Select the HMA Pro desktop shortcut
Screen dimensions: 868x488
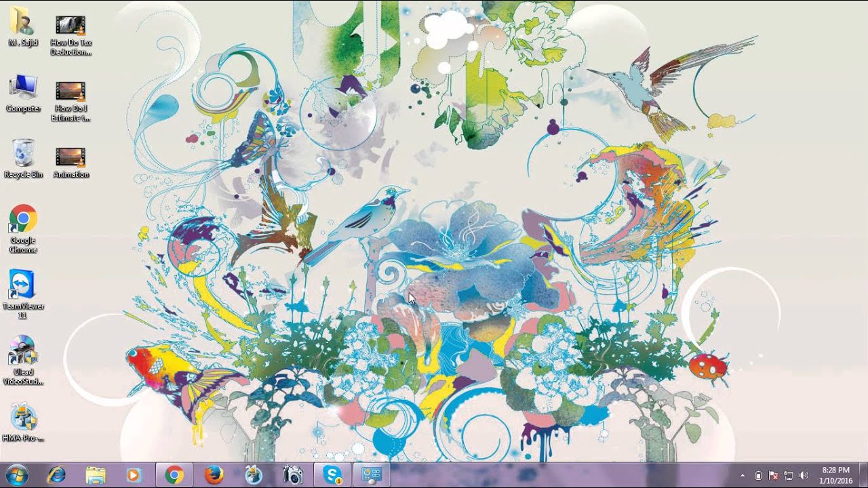pos(23,423)
